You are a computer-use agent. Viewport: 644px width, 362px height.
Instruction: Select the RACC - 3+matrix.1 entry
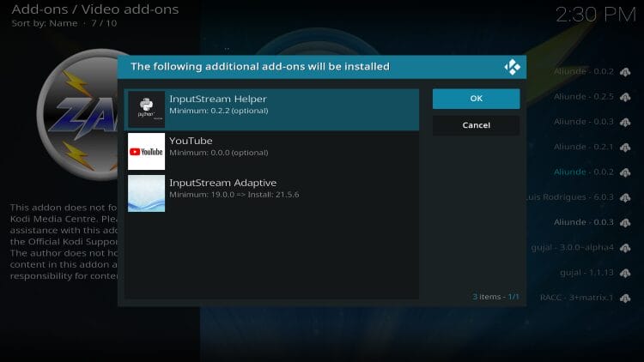(x=577, y=298)
